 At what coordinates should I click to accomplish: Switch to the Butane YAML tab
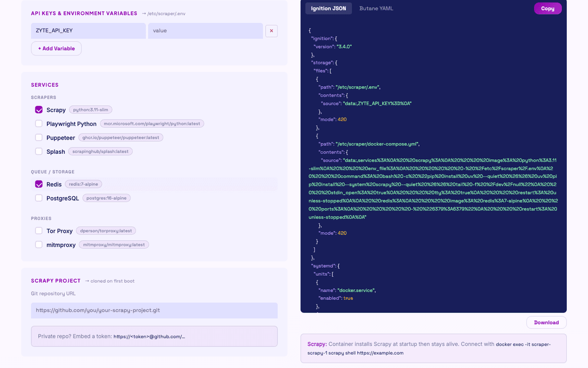point(376,8)
